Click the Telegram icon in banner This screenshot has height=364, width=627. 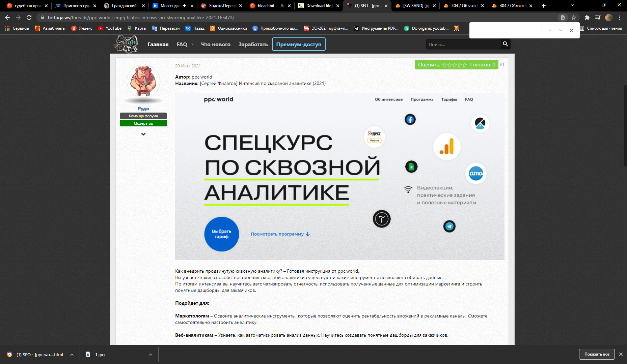pos(449,226)
